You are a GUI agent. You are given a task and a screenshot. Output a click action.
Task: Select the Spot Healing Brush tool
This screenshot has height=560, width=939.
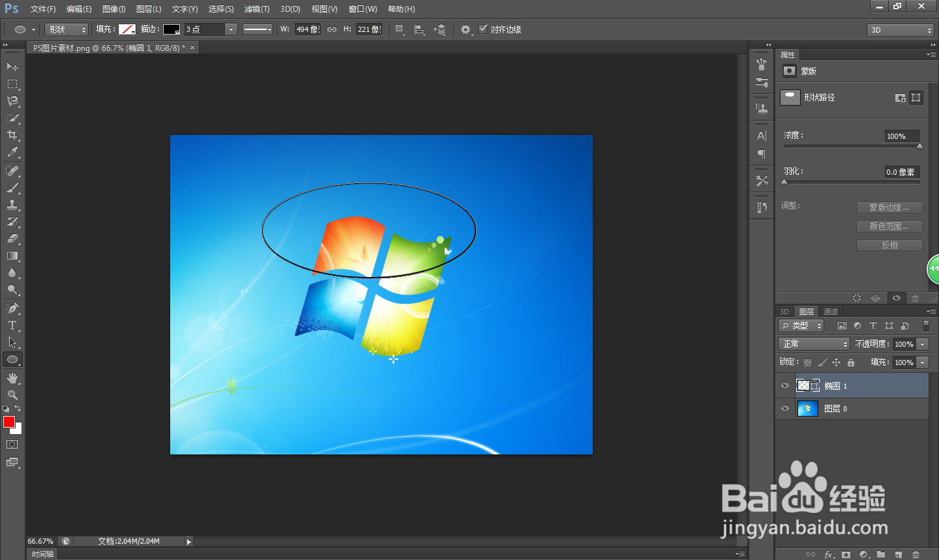12,170
